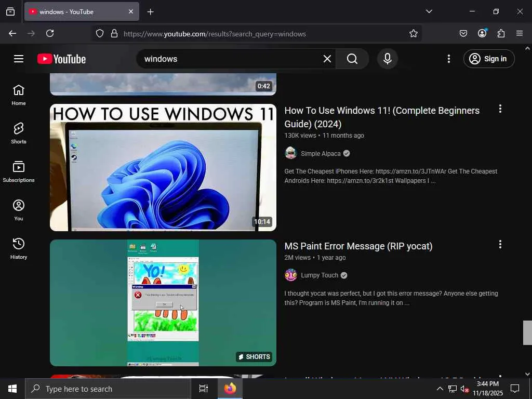Click the Simple Alpaca channel avatar
This screenshot has height=399, width=532.
click(x=291, y=153)
